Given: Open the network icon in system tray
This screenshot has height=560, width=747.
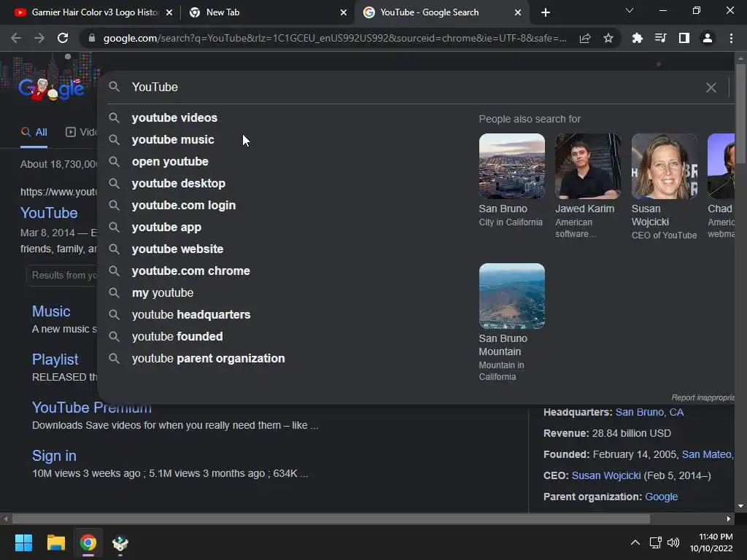Looking at the screenshot, I should click(x=656, y=542).
